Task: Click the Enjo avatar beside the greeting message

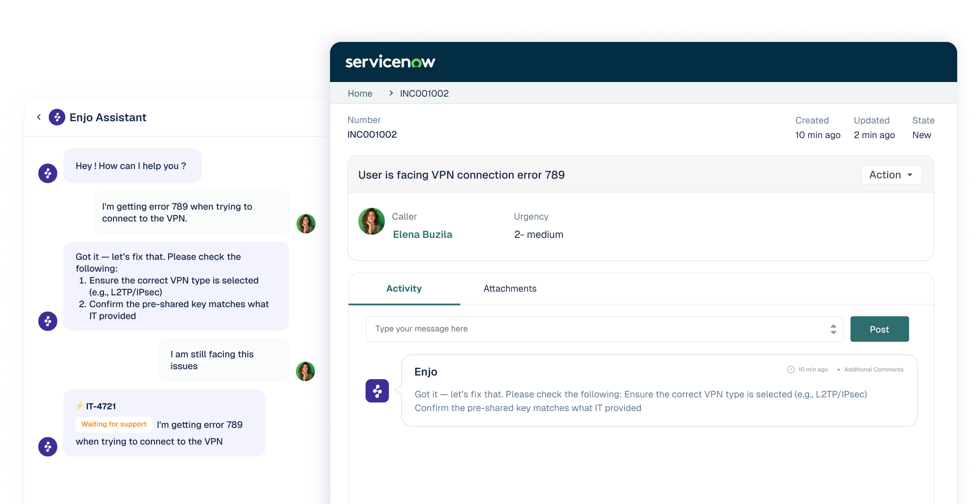Action: point(48,173)
